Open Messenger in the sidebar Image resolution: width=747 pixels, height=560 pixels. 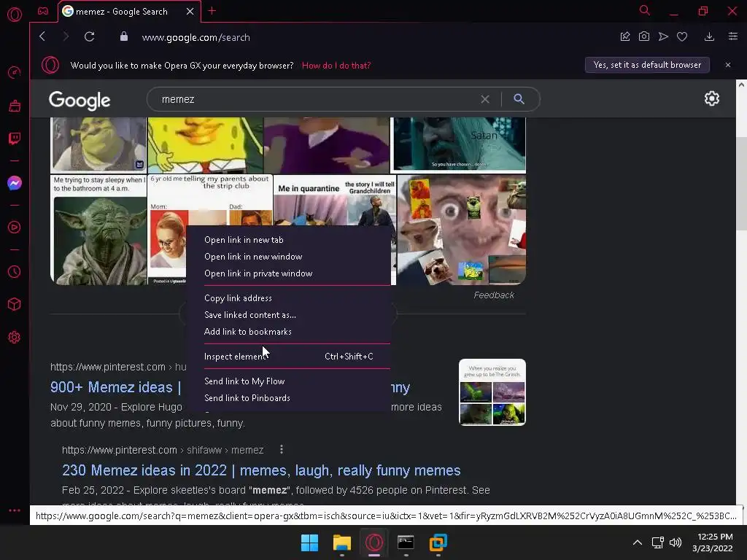(x=15, y=183)
